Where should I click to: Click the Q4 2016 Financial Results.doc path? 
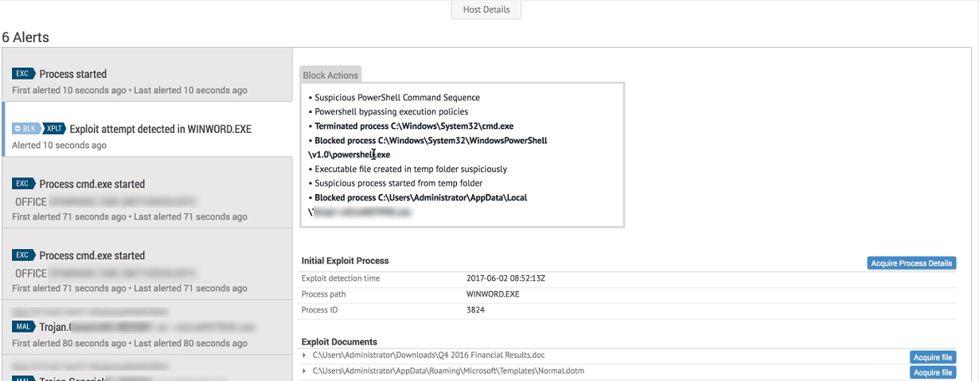[428, 355]
